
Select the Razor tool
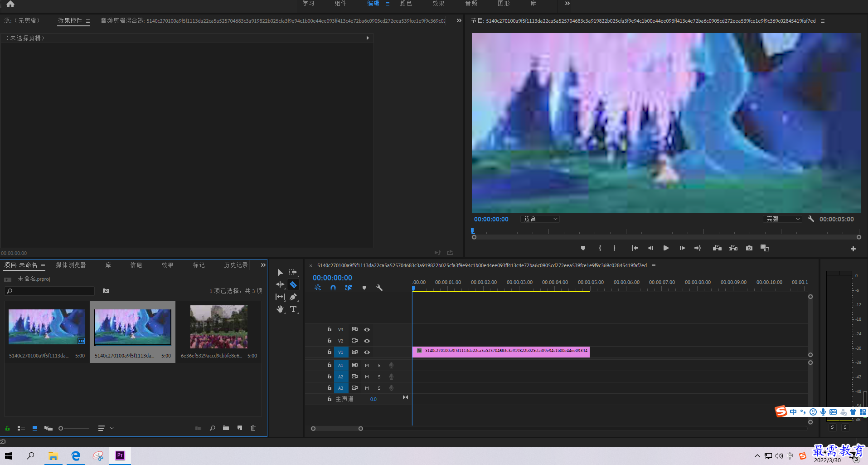(293, 284)
